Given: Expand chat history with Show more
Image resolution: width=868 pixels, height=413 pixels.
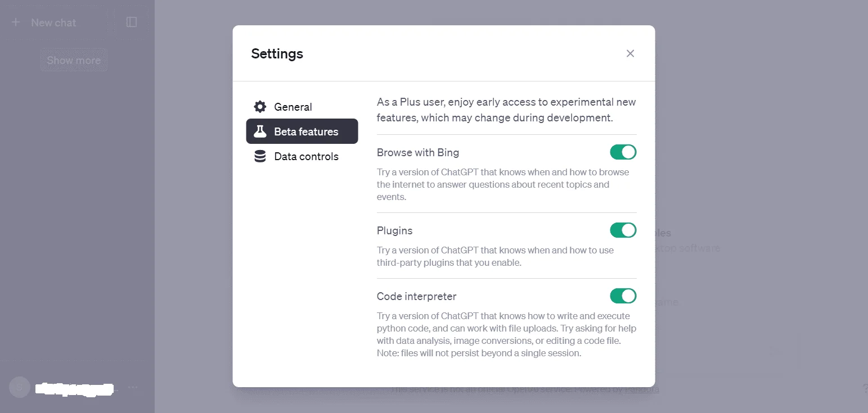Looking at the screenshot, I should (x=74, y=60).
